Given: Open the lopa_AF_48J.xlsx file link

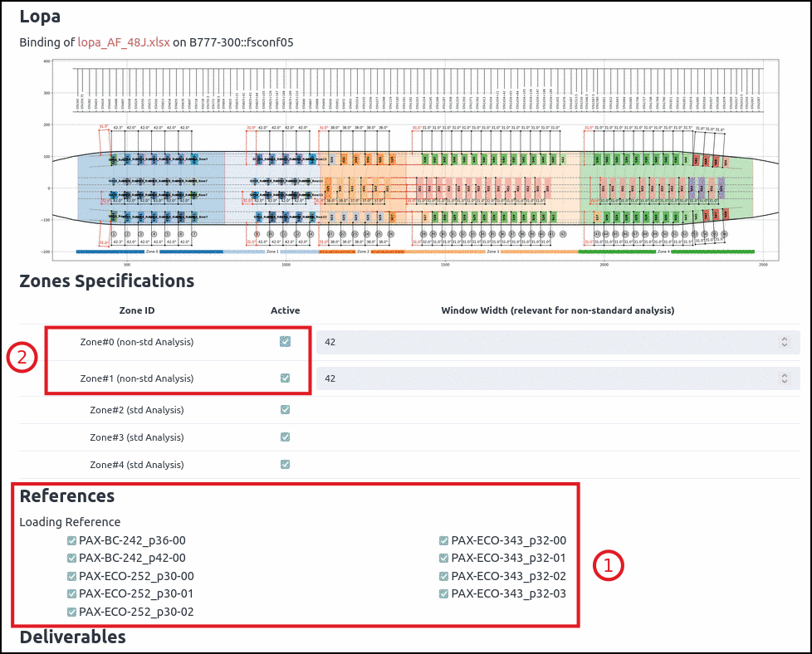Looking at the screenshot, I should [124, 41].
